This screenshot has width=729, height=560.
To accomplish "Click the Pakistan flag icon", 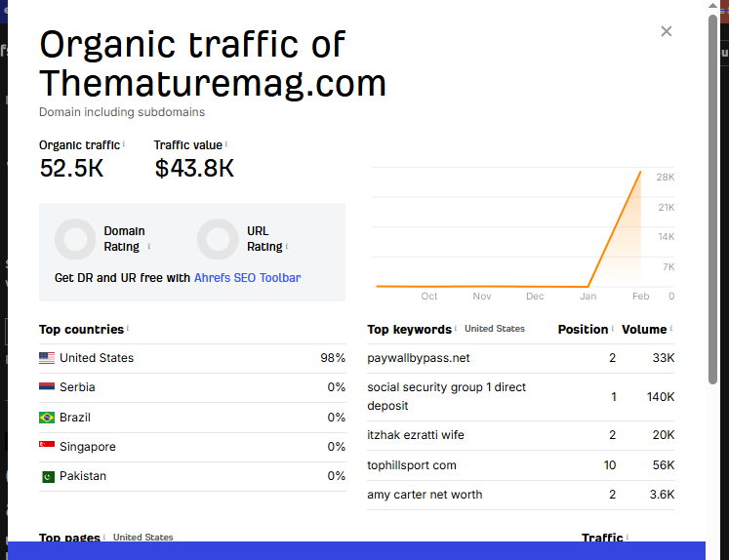I will (x=49, y=477).
